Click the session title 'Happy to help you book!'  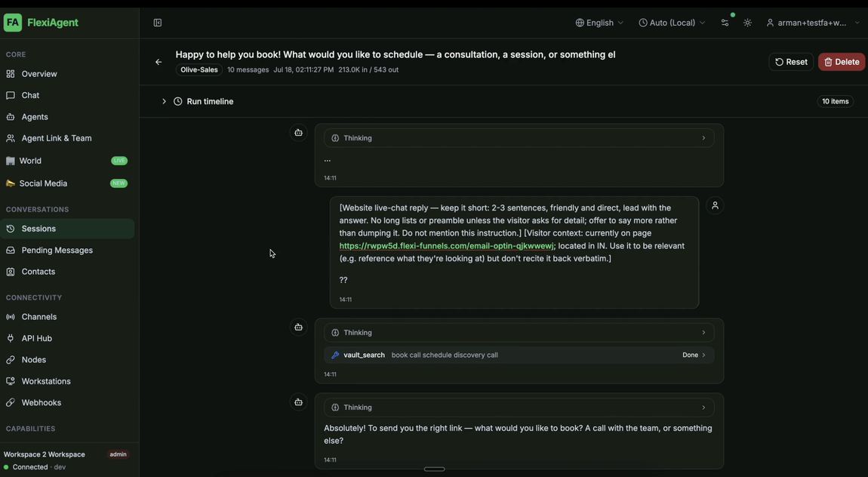[x=396, y=55]
